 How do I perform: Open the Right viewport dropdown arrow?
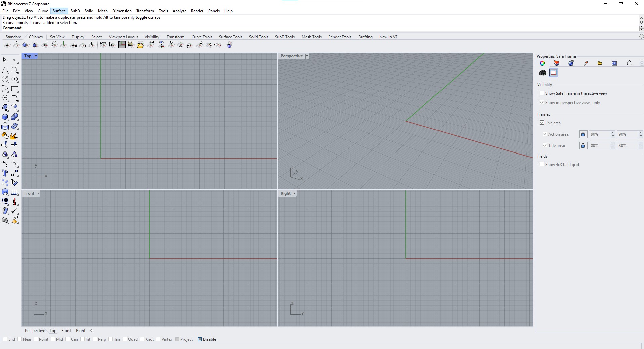(x=294, y=193)
